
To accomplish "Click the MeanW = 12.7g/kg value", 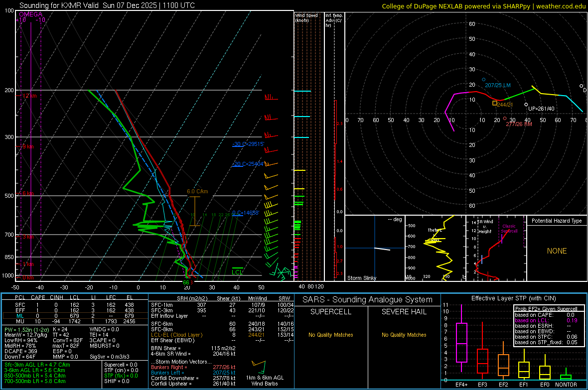I will (x=25, y=335).
